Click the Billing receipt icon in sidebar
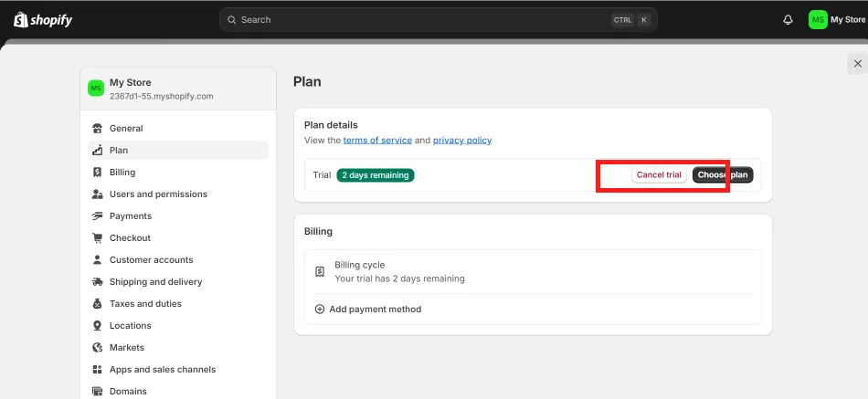Screen dimensions: 868x399 tap(98, 172)
